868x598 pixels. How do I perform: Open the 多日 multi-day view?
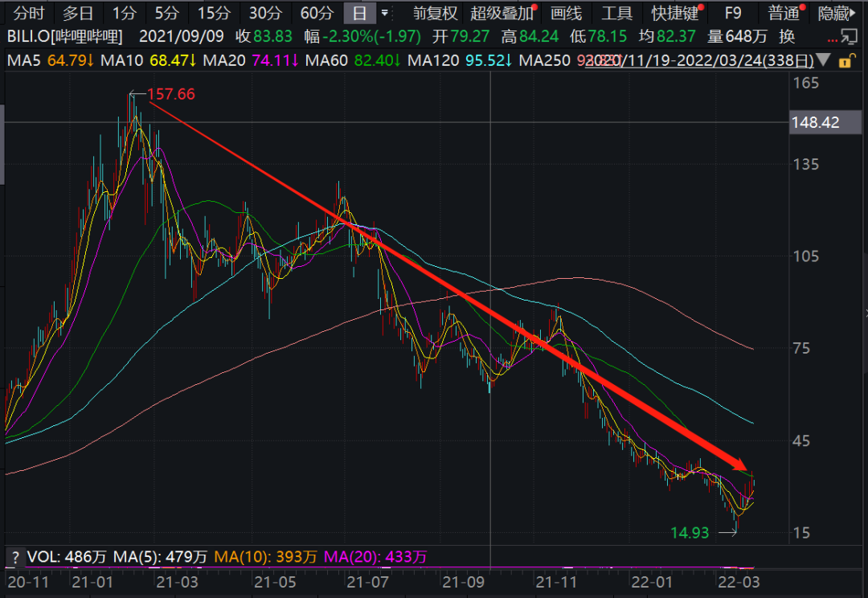77,12
